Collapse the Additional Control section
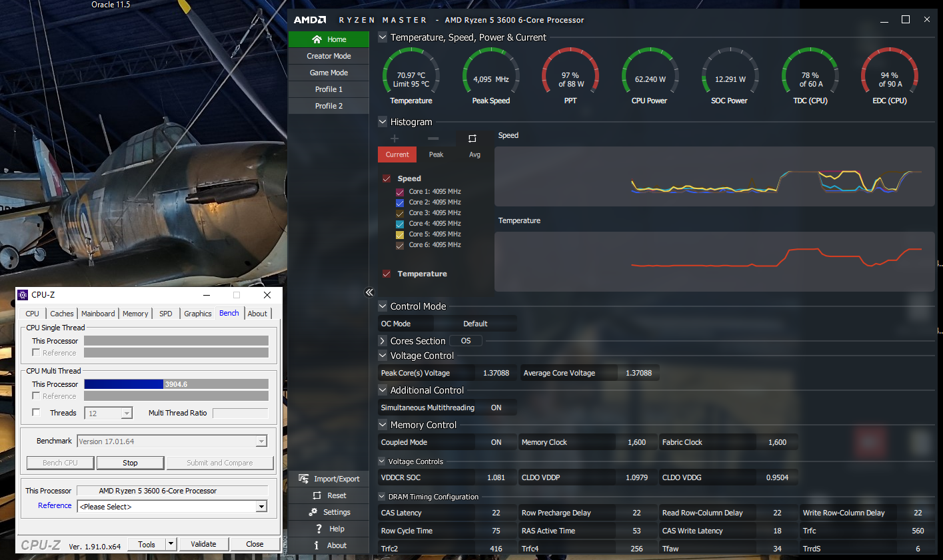The width and height of the screenshot is (943, 560). 383,390
